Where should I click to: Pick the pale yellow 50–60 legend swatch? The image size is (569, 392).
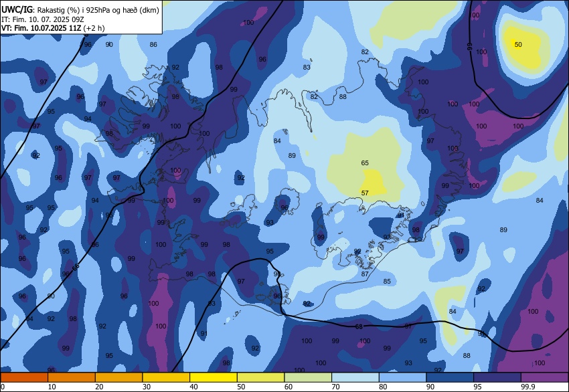pos(260,377)
